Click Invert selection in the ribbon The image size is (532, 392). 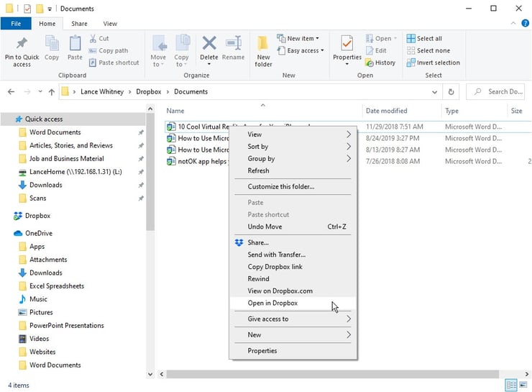432,63
